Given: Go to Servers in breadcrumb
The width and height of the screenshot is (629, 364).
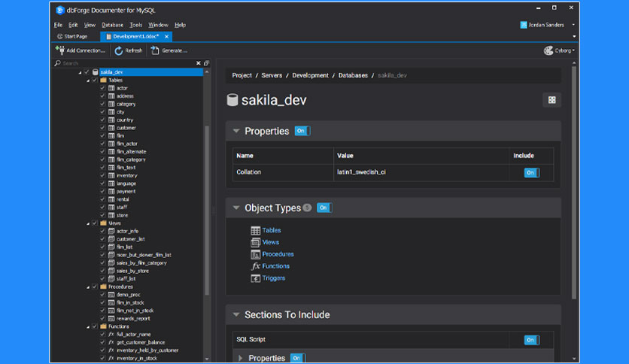Looking at the screenshot, I should coord(272,75).
